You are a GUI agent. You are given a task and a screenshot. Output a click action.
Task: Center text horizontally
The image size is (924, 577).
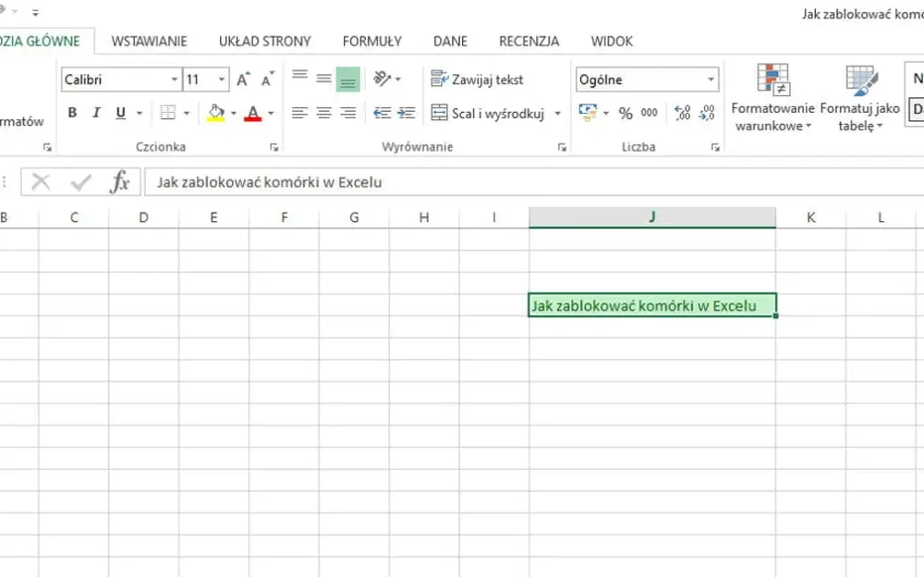point(323,113)
